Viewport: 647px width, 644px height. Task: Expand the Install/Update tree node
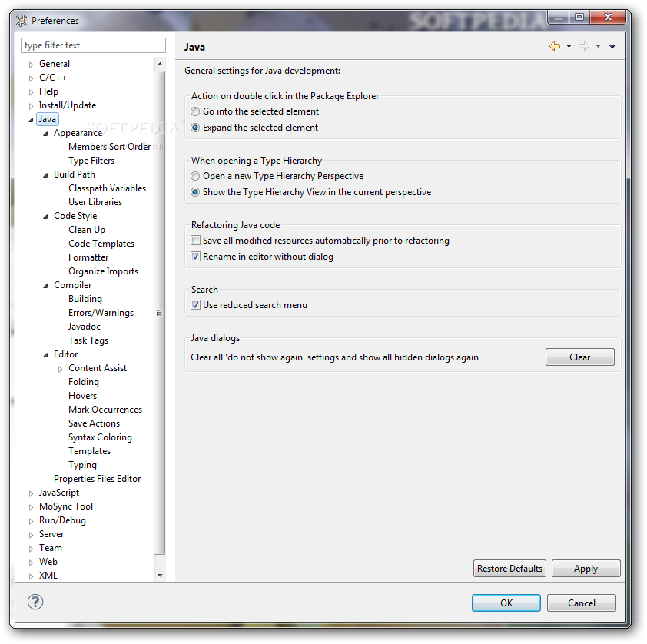[x=31, y=106]
